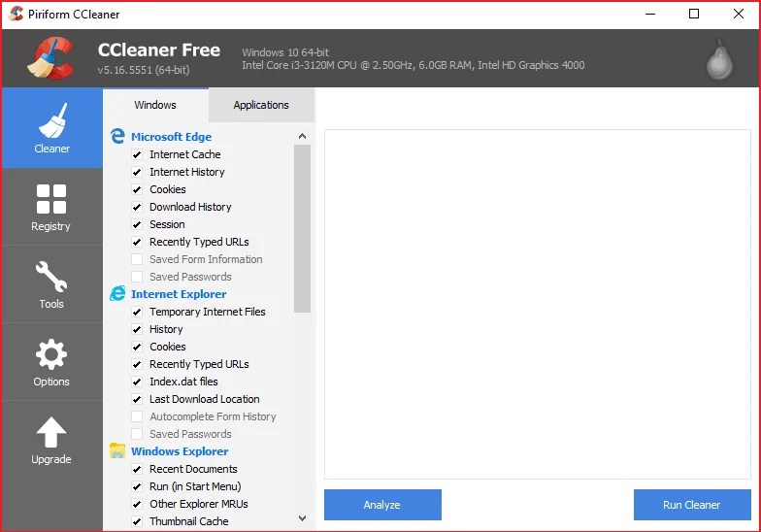The width and height of the screenshot is (761, 532).
Task: Click the Windows Explorer folder icon
Action: coord(116,450)
